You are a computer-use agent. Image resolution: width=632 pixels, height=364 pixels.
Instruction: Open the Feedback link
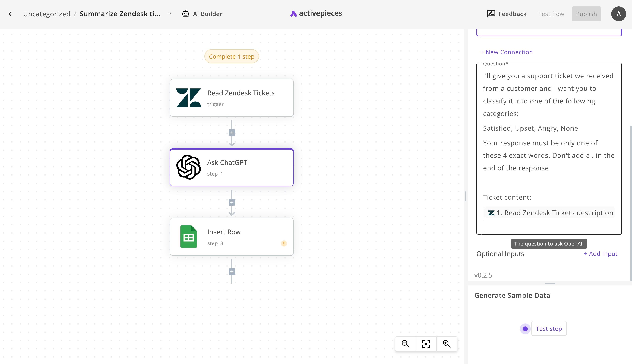(x=507, y=14)
